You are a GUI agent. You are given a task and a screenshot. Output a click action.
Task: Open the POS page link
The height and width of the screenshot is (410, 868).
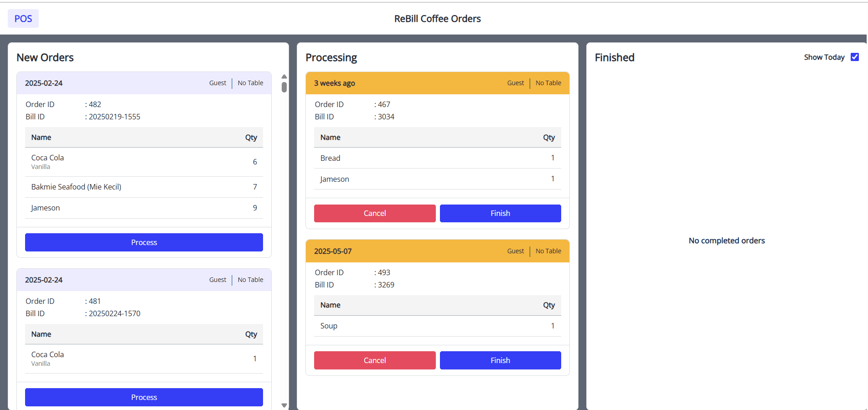coord(23,19)
